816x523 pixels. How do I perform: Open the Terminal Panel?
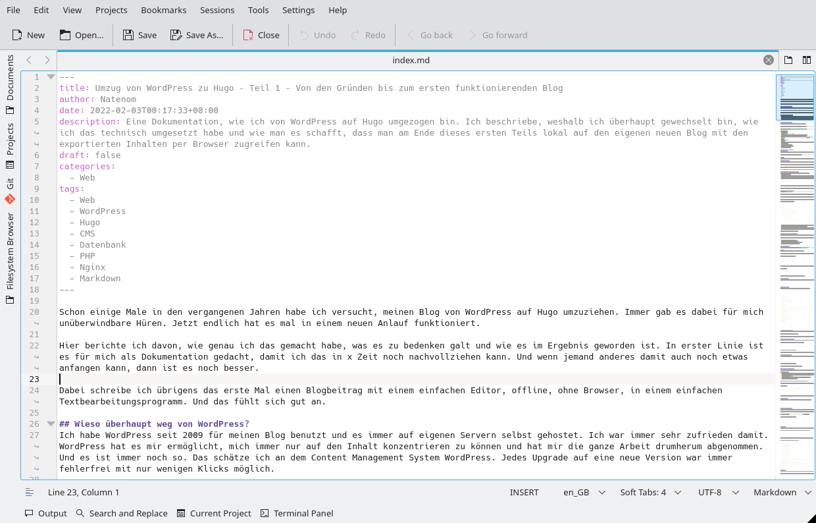(297, 513)
